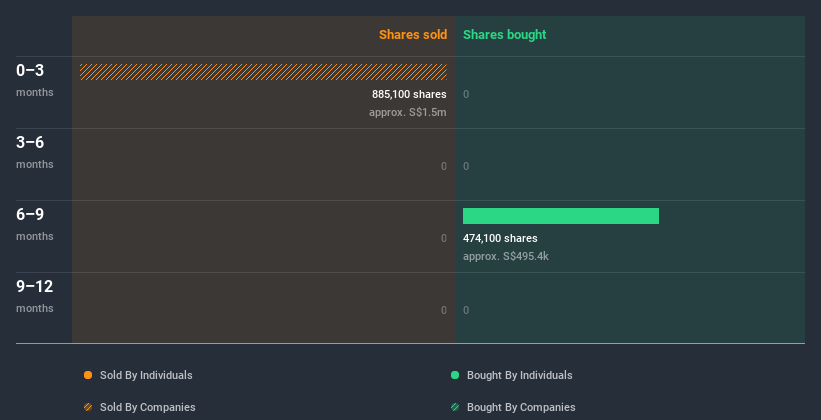Image resolution: width=821 pixels, height=420 pixels.
Task: Select the Sold By Individuals legend label
Action: coord(146,375)
